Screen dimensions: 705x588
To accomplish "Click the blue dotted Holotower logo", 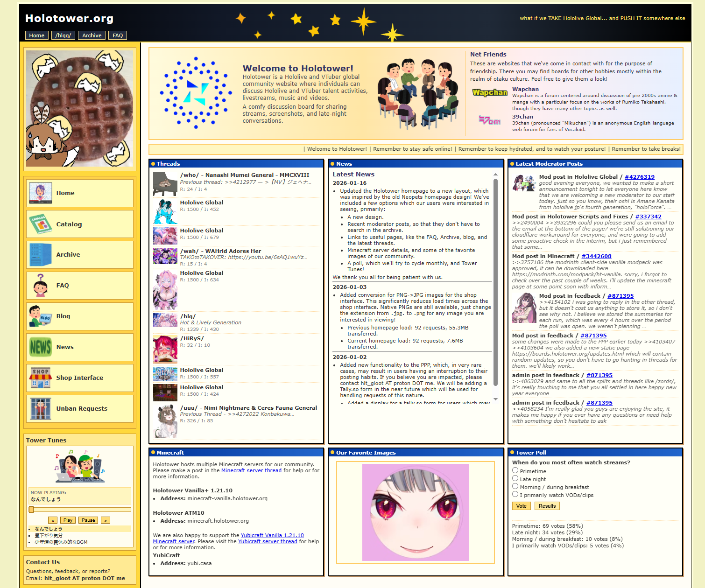I will (196, 92).
